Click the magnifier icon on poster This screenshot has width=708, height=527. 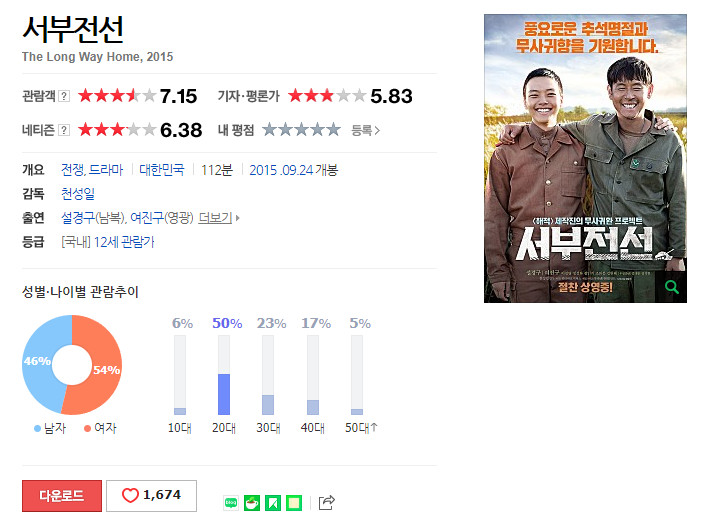(671, 287)
